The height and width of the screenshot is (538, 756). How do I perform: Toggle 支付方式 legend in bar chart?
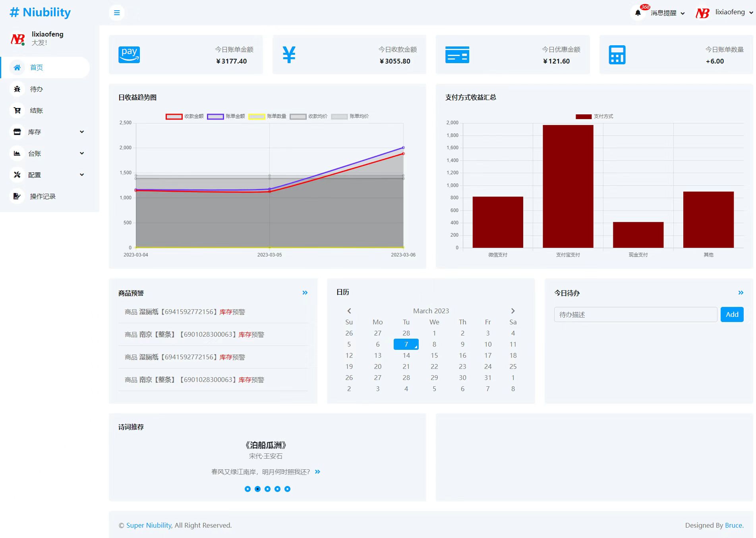[594, 116]
